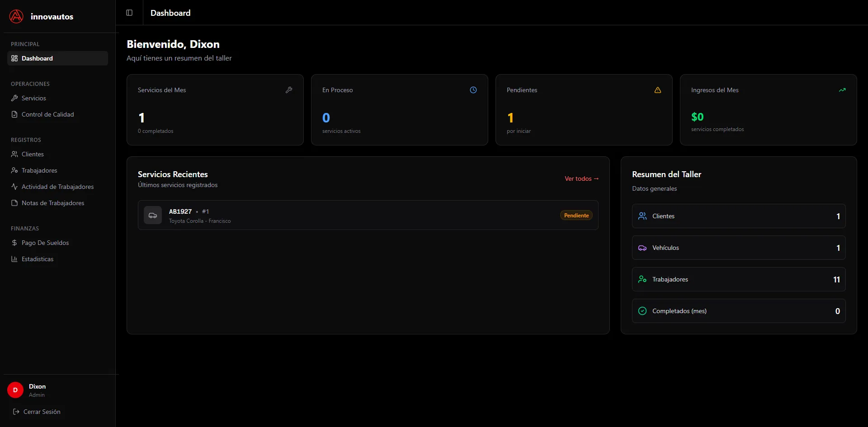Go to Servicios in the sidebar
This screenshot has height=427, width=868.
click(33, 98)
